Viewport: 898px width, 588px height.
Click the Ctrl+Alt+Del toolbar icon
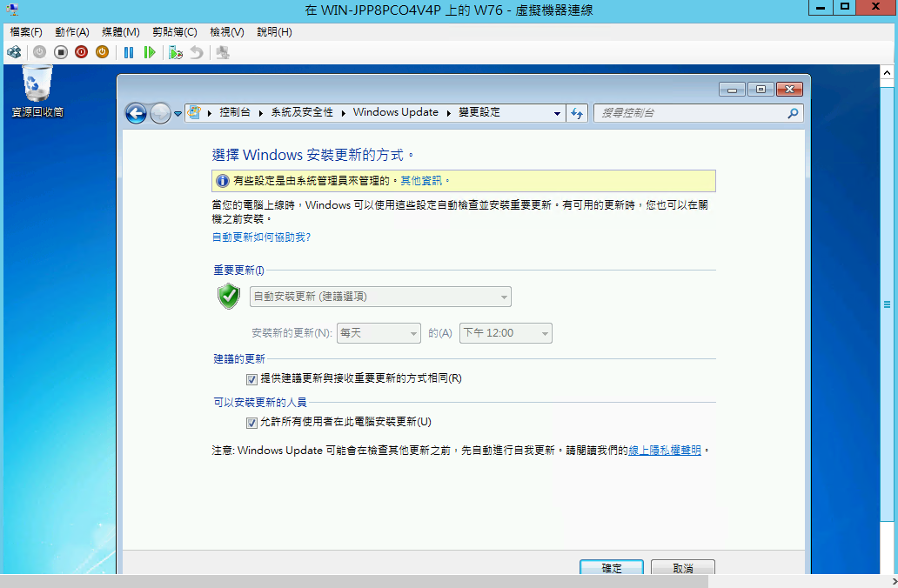pyautogui.click(x=14, y=53)
